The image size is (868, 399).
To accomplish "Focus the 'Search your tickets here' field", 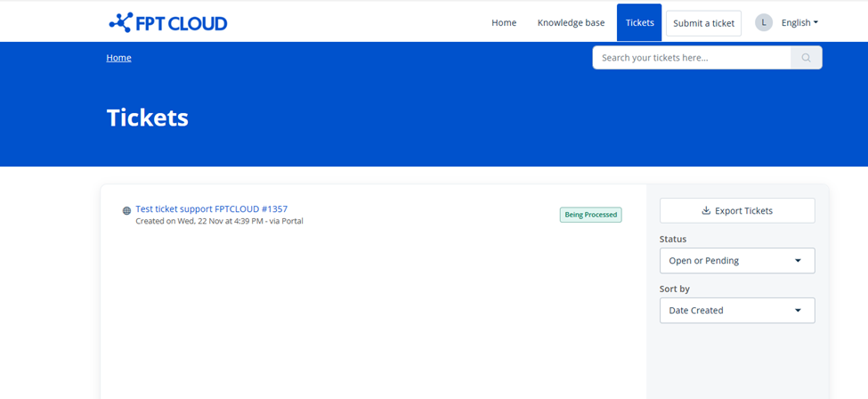I will (x=691, y=58).
